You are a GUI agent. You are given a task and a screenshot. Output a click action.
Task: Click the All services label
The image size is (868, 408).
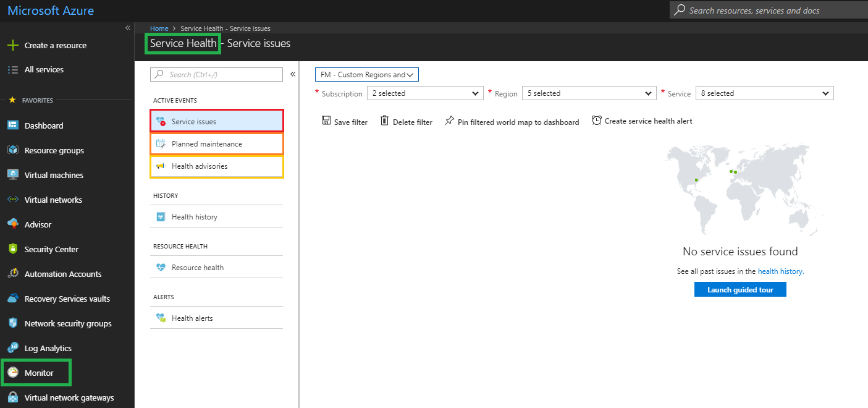pos(44,70)
